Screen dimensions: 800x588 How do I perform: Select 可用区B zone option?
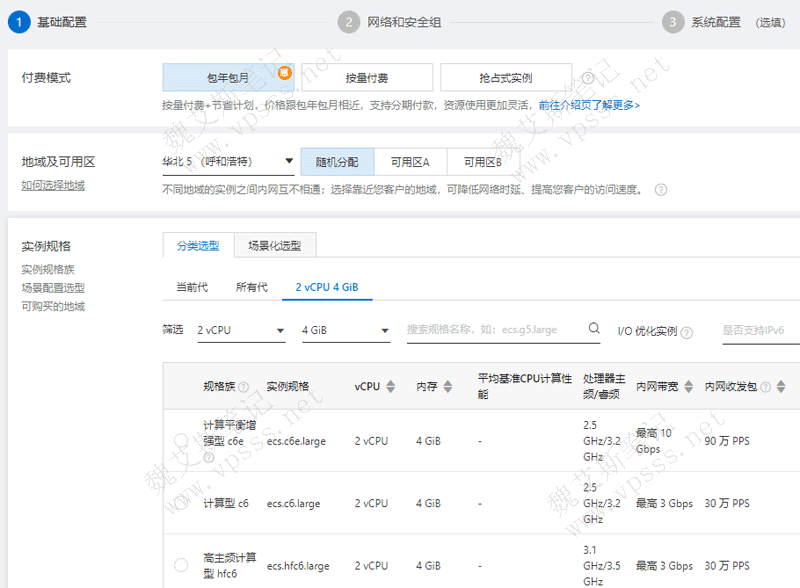pyautogui.click(x=483, y=162)
